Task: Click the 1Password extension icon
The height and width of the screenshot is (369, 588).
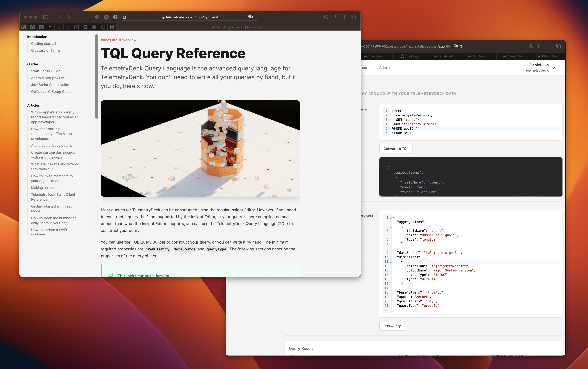Action: click(x=115, y=17)
